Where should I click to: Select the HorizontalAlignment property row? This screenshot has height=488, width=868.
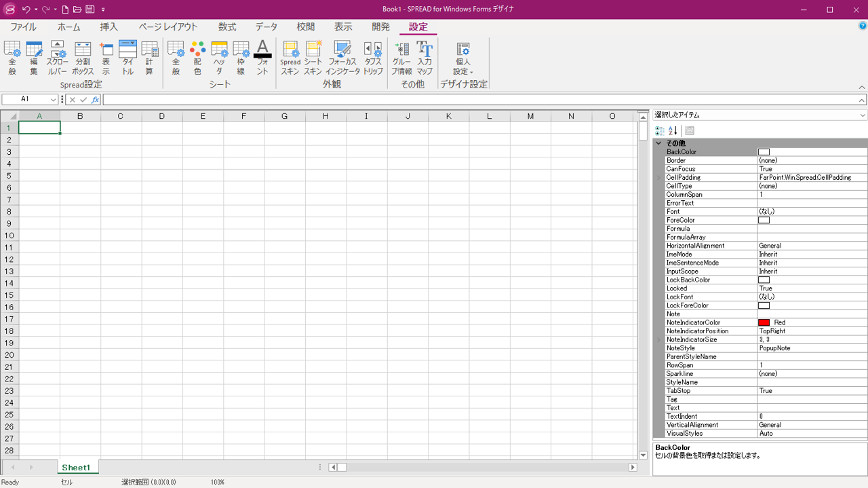pos(766,246)
